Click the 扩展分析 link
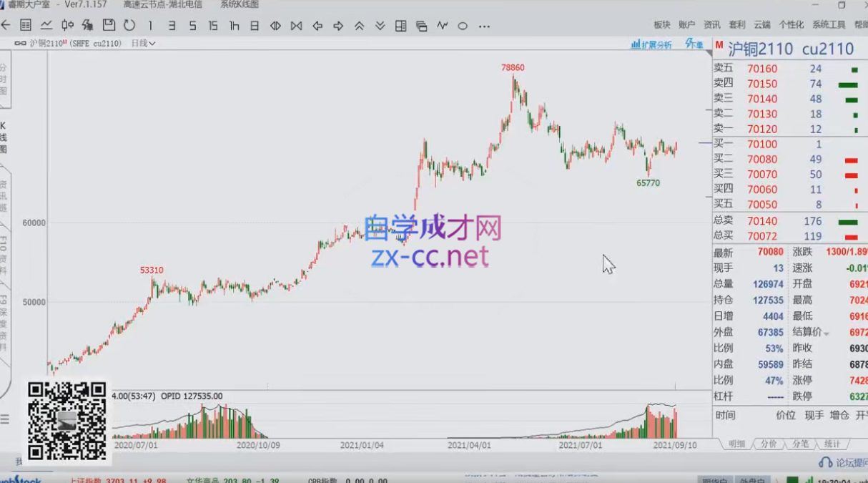 click(651, 44)
